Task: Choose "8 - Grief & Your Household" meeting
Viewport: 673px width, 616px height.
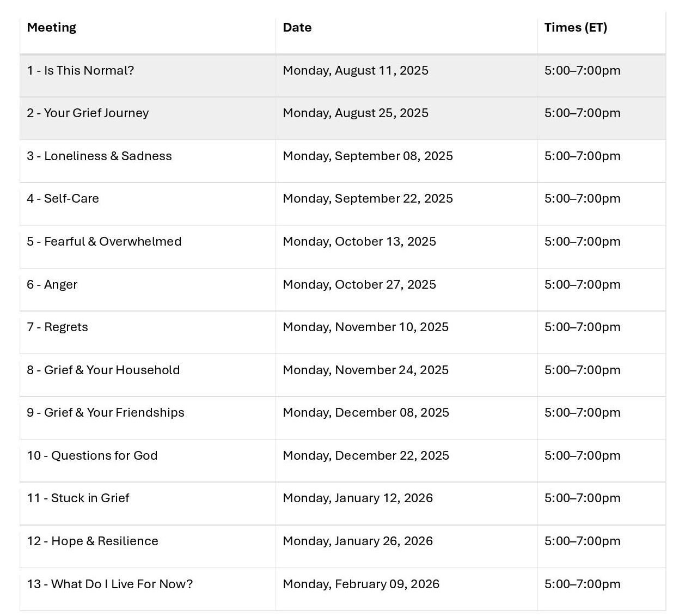Action: (103, 370)
